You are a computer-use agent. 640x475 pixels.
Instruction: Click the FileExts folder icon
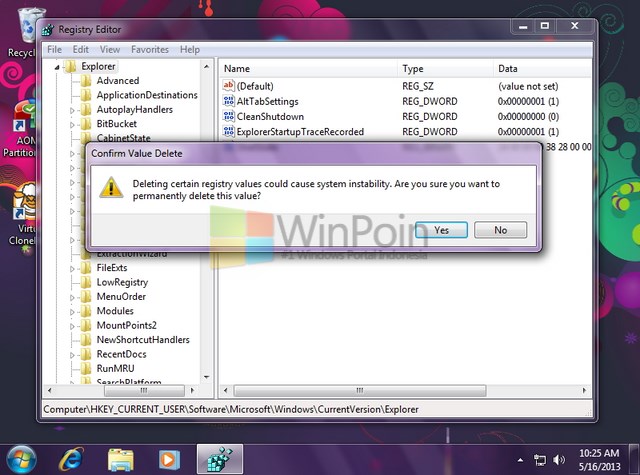click(86, 268)
